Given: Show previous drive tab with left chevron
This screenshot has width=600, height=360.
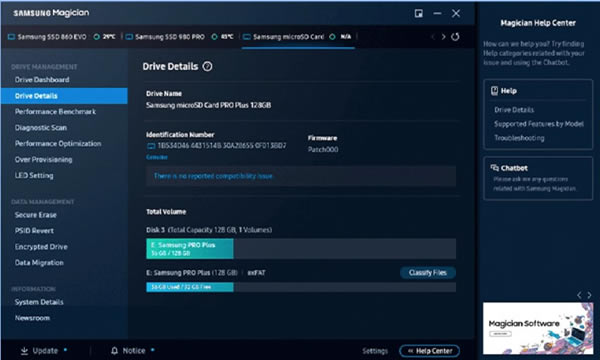Looking at the screenshot, I should click(x=433, y=37).
